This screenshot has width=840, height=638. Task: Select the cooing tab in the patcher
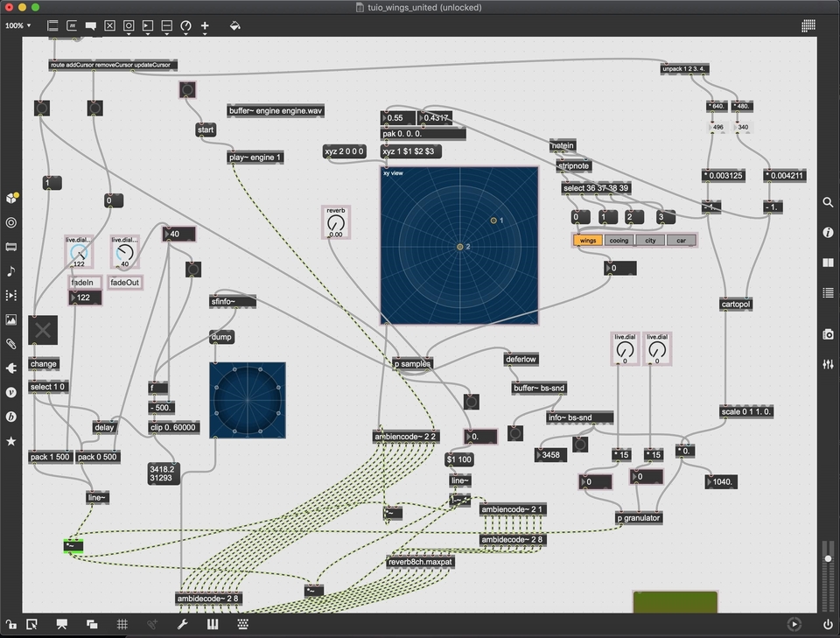coord(619,240)
